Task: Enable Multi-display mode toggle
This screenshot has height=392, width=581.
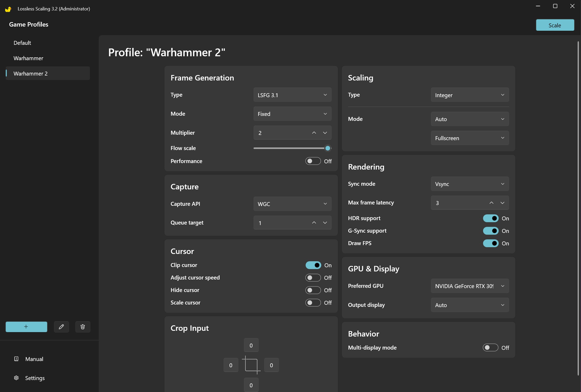Action: [x=491, y=347]
